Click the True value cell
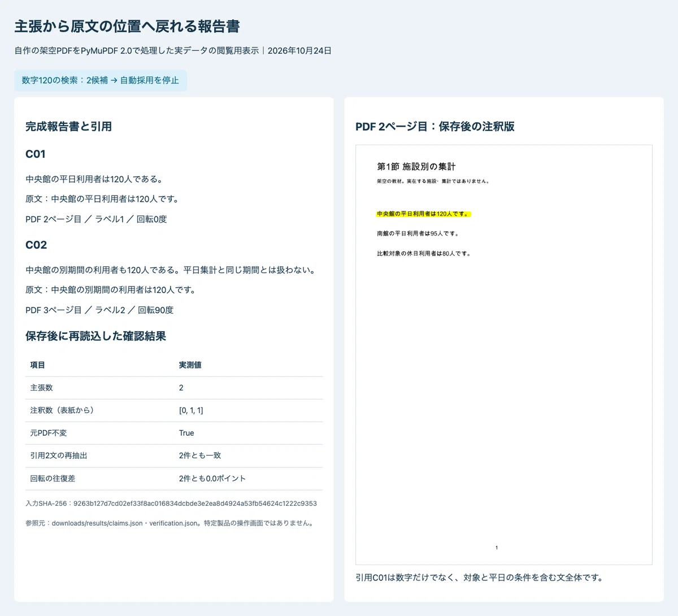The image size is (678, 616). coord(186,433)
